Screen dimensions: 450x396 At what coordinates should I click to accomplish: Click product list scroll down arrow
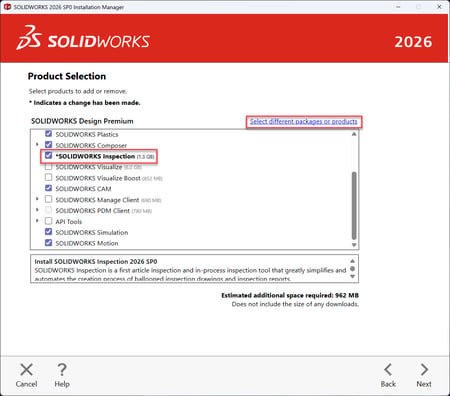354,245
